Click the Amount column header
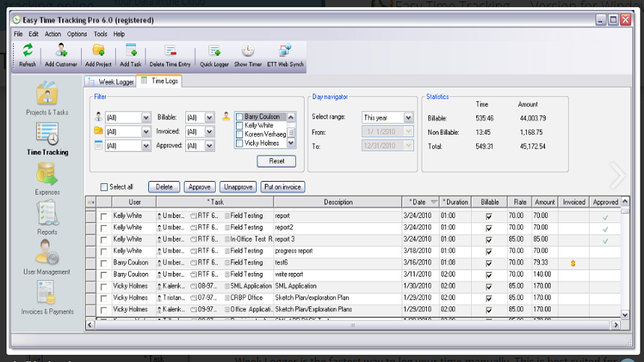This screenshot has height=362, width=644. pos(545,202)
